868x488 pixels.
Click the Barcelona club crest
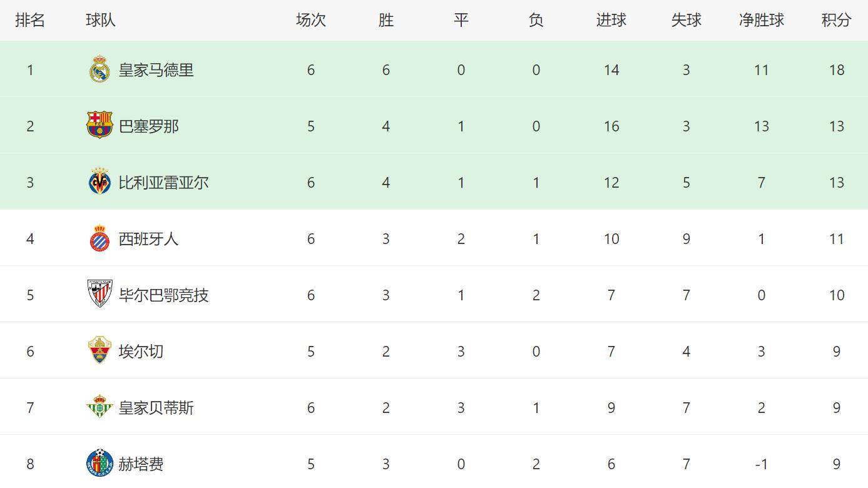point(99,125)
